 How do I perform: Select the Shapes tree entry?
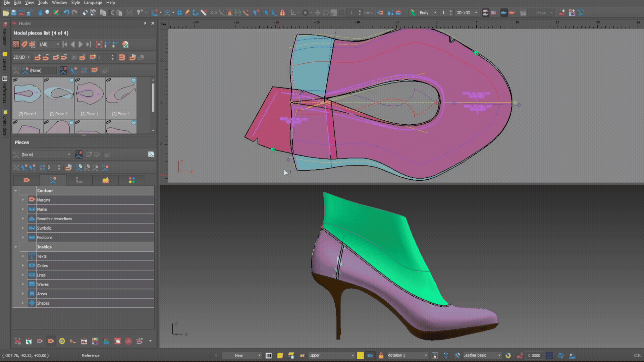click(43, 303)
